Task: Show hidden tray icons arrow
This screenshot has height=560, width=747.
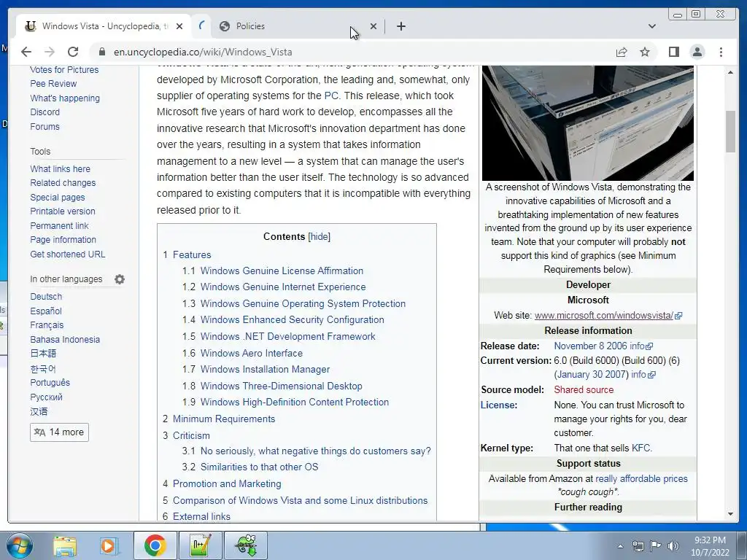Action: 620,546
